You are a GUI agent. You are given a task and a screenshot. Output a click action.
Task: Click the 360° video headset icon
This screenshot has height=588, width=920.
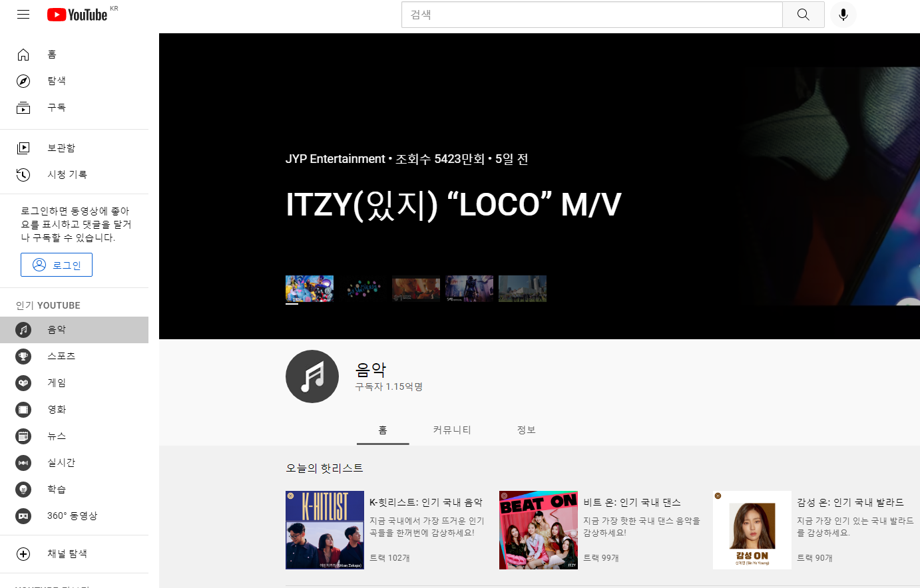coord(23,516)
